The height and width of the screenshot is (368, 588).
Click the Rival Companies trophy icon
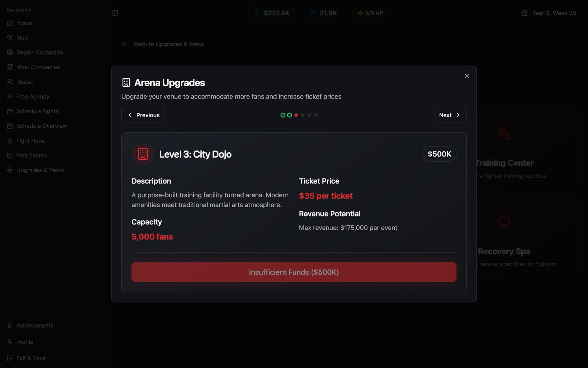10,67
